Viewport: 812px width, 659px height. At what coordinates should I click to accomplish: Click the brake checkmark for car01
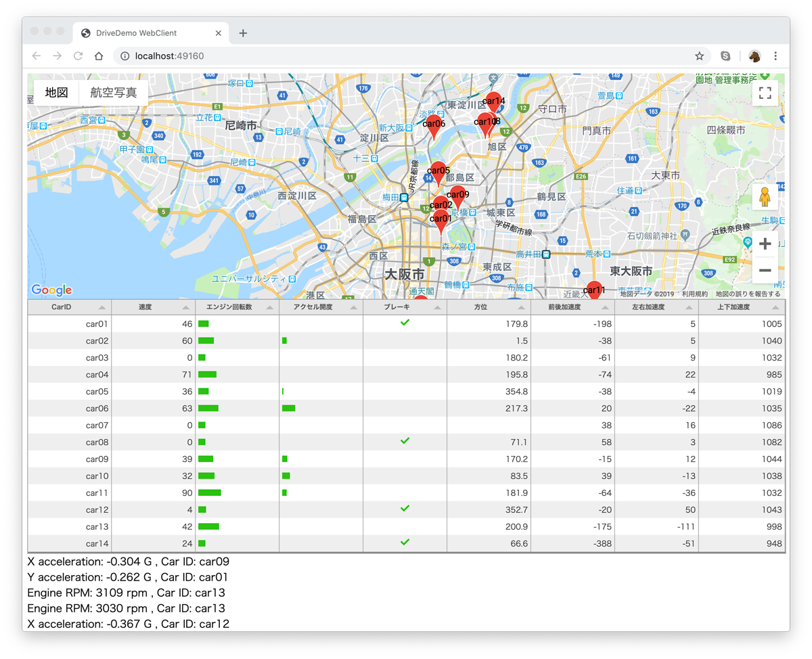coord(405,323)
